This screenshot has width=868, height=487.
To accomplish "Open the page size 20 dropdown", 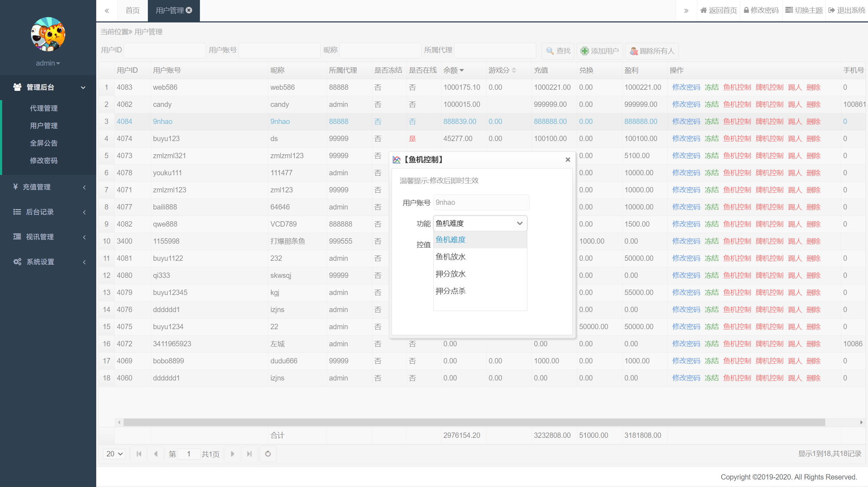I will [114, 454].
